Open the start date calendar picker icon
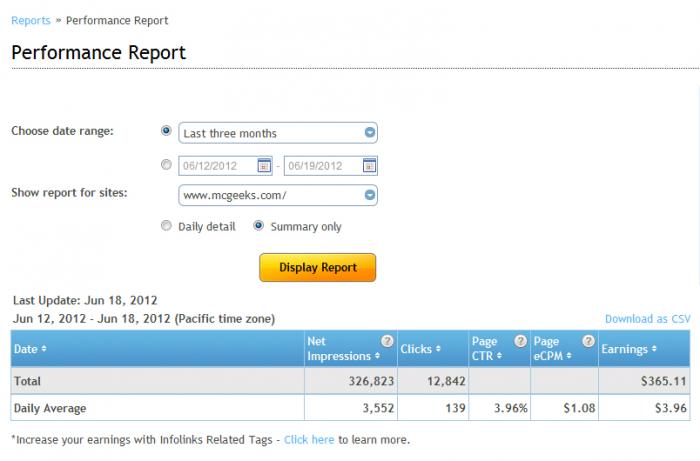700x461 pixels. [264, 166]
